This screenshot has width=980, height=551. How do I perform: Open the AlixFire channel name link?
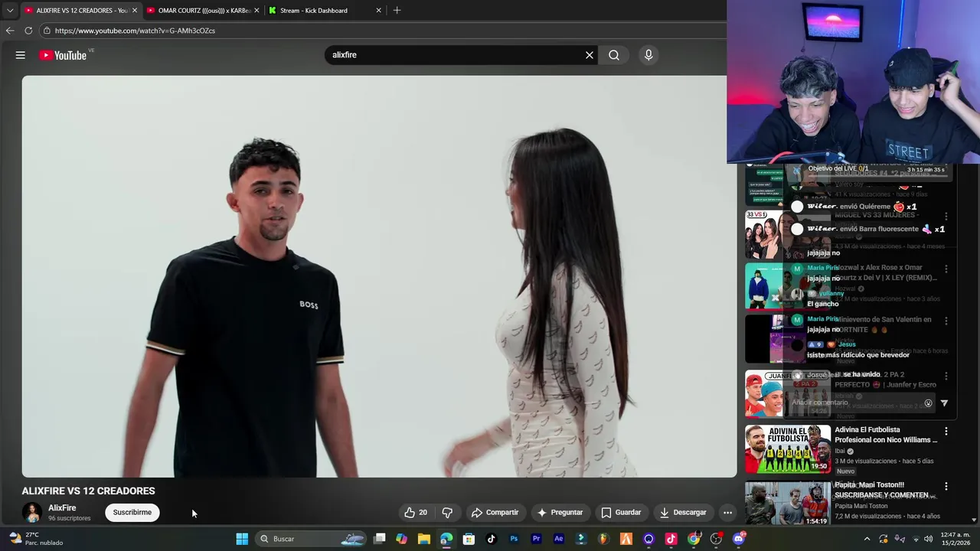coord(62,508)
